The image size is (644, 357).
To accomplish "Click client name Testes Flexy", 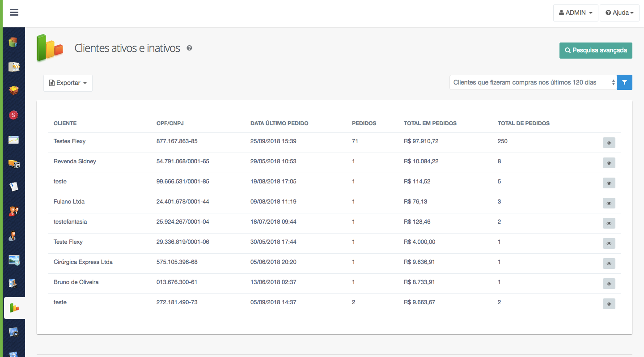I will pyautogui.click(x=70, y=141).
